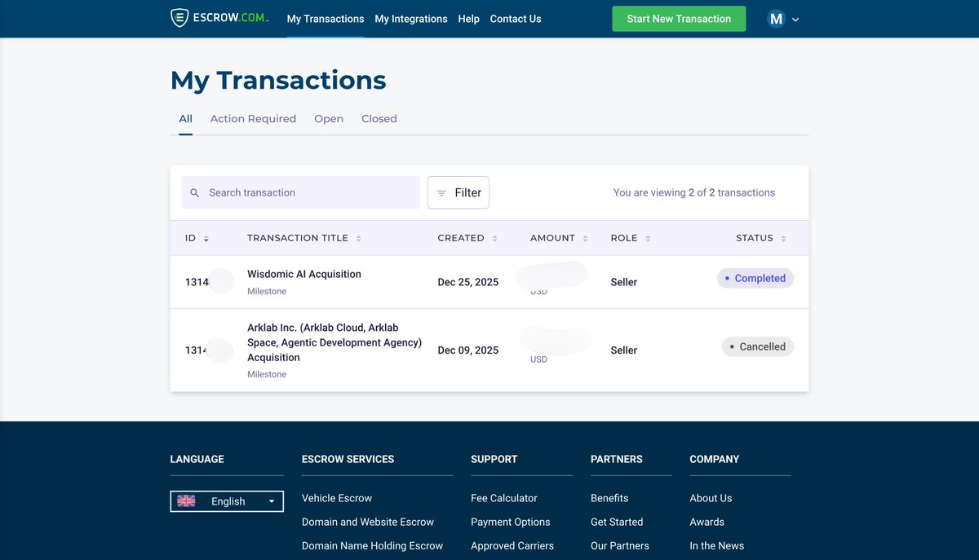979x560 pixels.
Task: Open My Transactions nav item
Action: [x=326, y=19]
